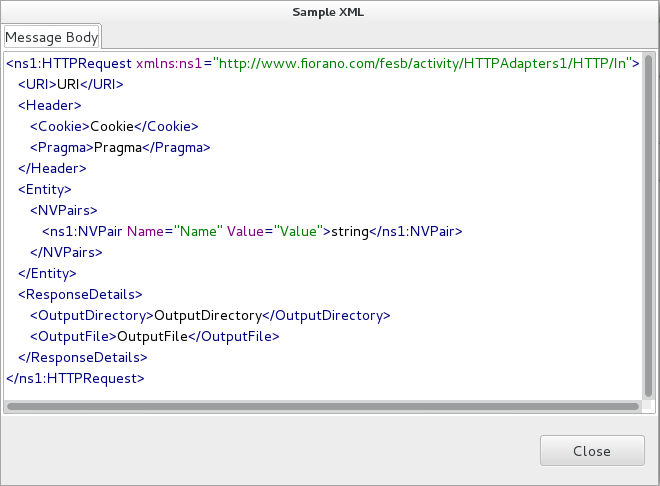The image size is (660, 486).
Task: Click the Name attribute in ns1:NVPair
Action: [148, 231]
